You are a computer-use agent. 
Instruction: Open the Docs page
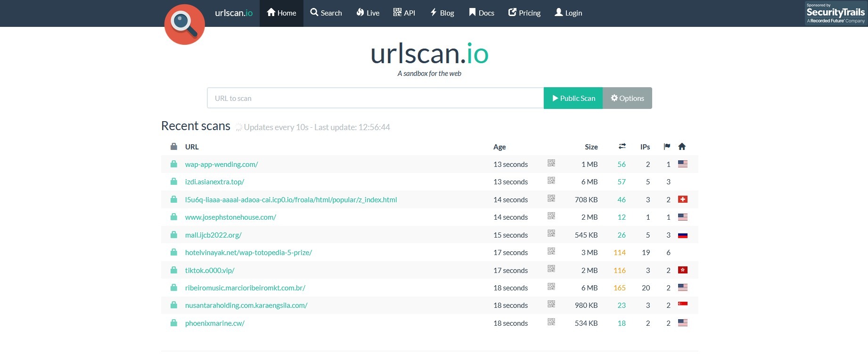[481, 13]
